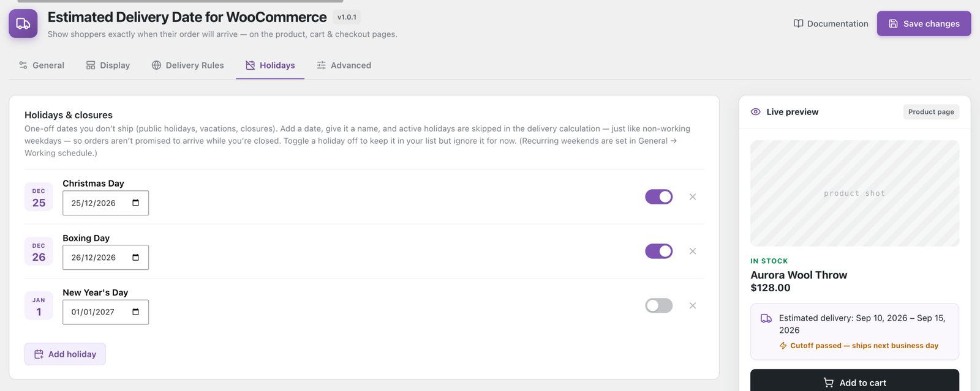Click the Christmas Day date field
The width and height of the screenshot is (980, 391).
point(105,203)
